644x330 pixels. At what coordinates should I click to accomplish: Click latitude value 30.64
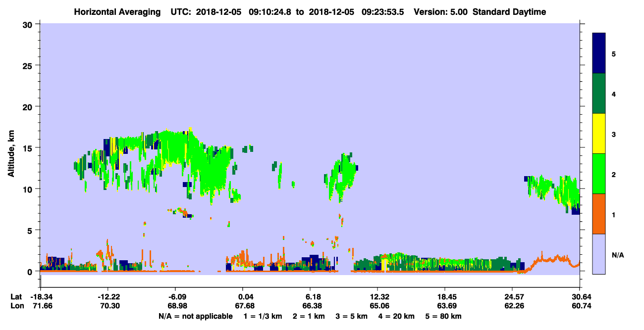point(582,296)
